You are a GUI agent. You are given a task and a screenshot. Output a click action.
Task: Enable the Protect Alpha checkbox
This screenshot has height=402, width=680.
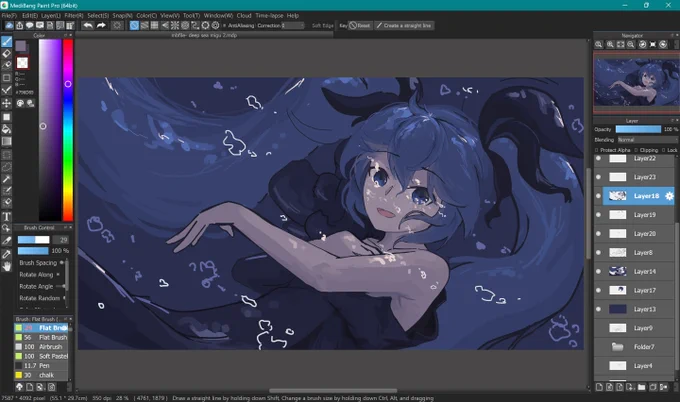pos(597,150)
